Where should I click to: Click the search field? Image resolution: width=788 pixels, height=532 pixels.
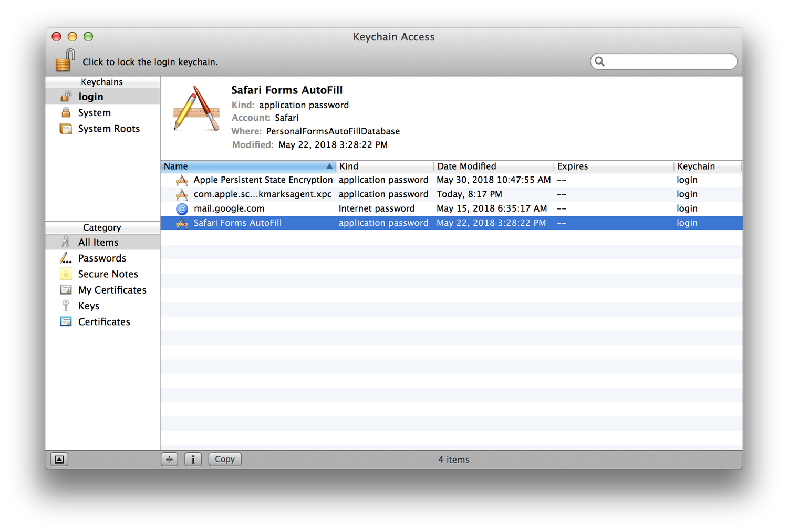(663, 61)
